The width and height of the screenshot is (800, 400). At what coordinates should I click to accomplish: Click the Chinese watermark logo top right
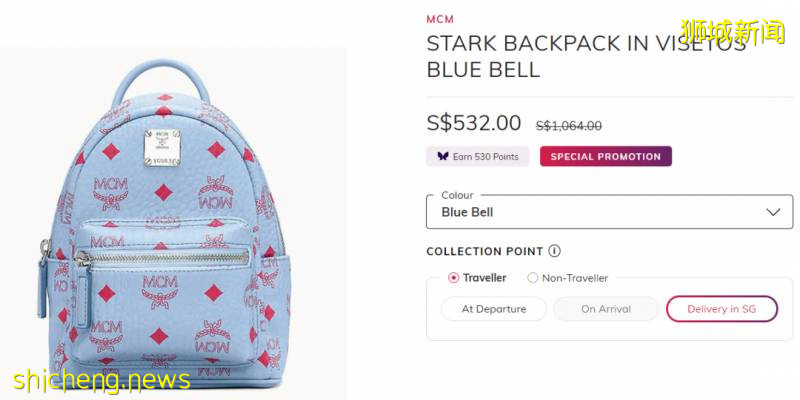(x=733, y=32)
